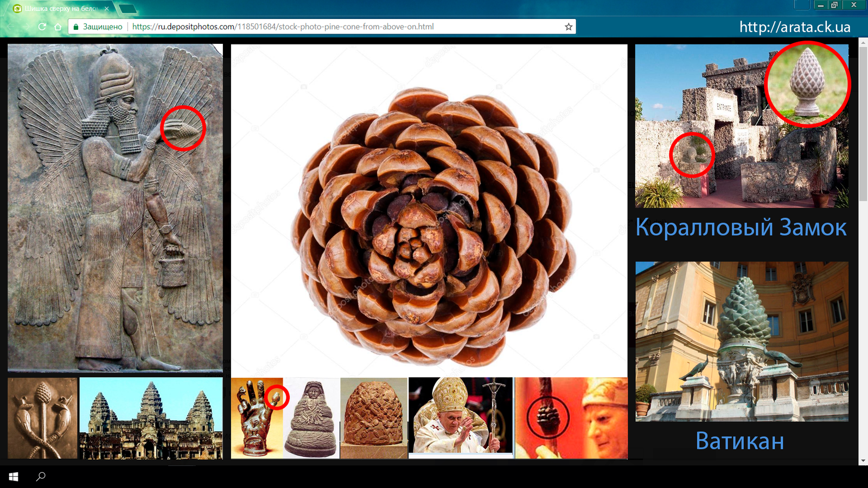Click the scrollbar down arrow
The image size is (868, 488).
[863, 461]
